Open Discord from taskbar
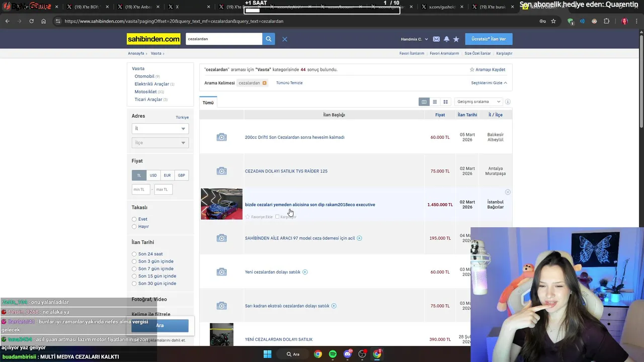 point(348,354)
